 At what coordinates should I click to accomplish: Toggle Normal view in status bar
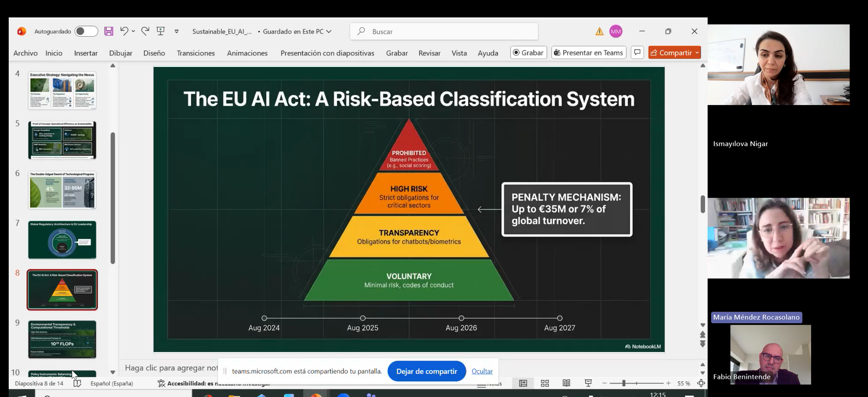(x=523, y=383)
